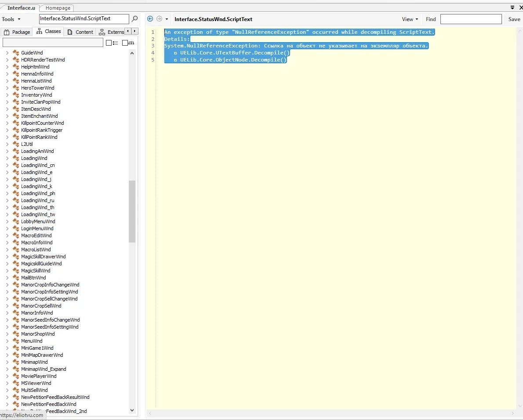The height and width of the screenshot is (420, 523).
Task: Click the magnifier search icon beside path box
Action: [x=135, y=19]
